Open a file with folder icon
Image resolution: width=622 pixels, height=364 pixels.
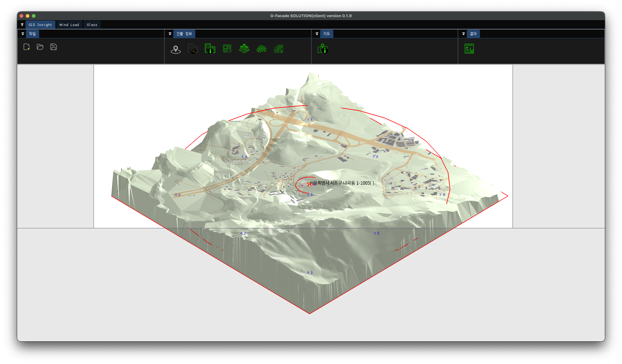40,47
